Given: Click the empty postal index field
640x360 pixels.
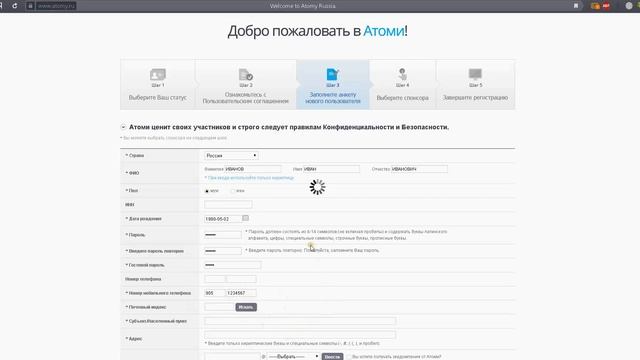Looking at the screenshot, I should coord(219,307).
